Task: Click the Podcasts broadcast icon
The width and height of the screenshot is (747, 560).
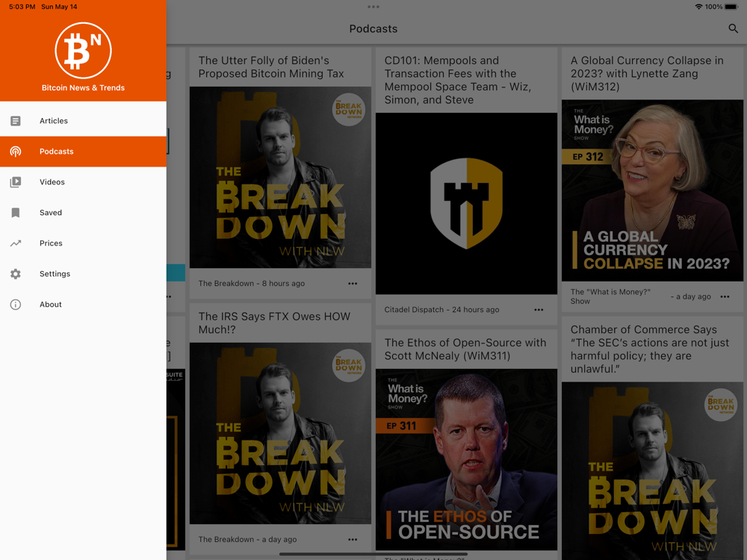Action: [x=16, y=152]
